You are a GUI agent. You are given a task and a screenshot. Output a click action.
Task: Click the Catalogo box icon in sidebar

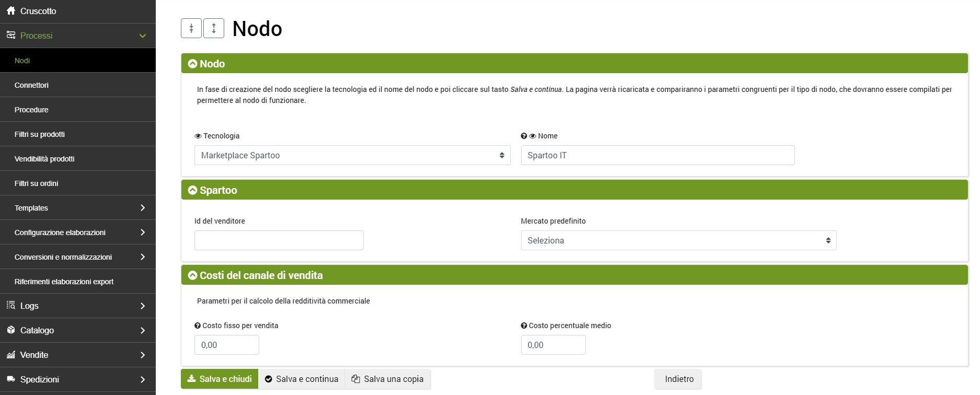click(x=11, y=330)
